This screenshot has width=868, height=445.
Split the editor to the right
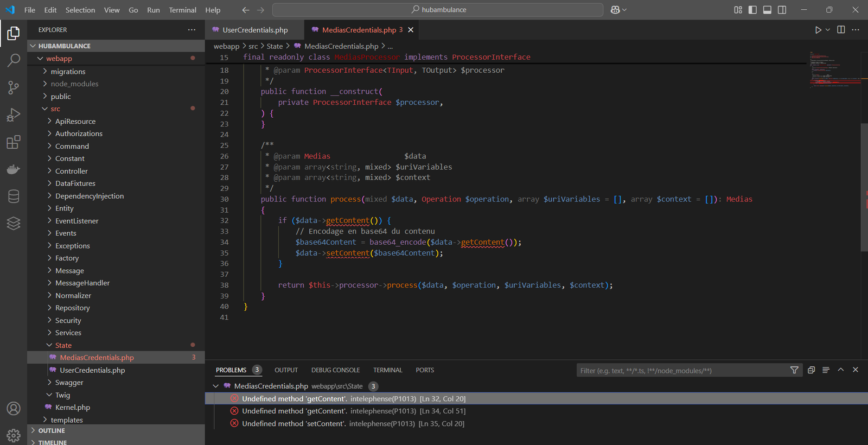tap(841, 30)
